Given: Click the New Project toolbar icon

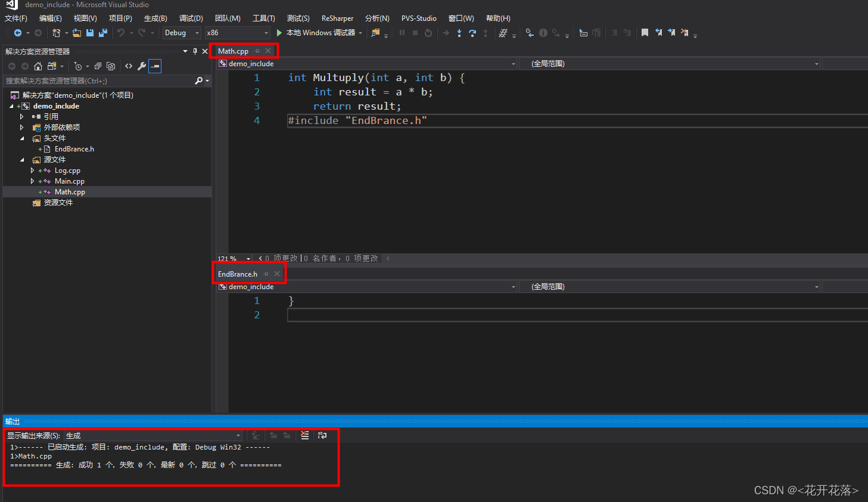Looking at the screenshot, I should tap(56, 33).
